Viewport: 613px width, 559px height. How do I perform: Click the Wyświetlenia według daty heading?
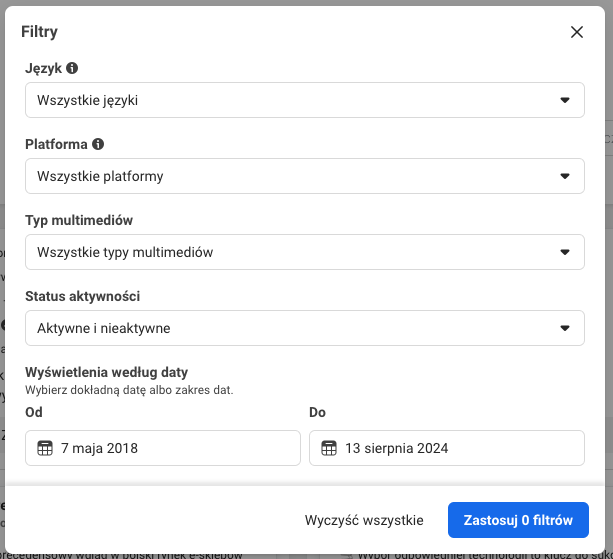point(106,372)
